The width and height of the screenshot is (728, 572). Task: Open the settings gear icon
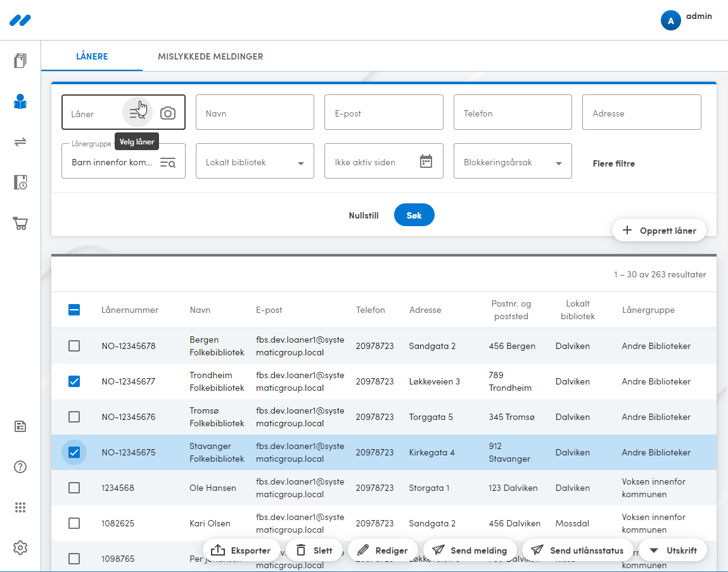20,548
